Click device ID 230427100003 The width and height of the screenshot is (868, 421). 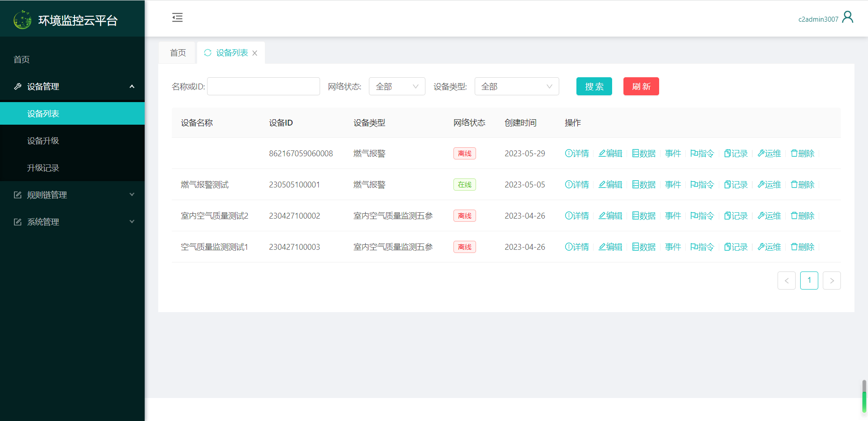tap(294, 247)
